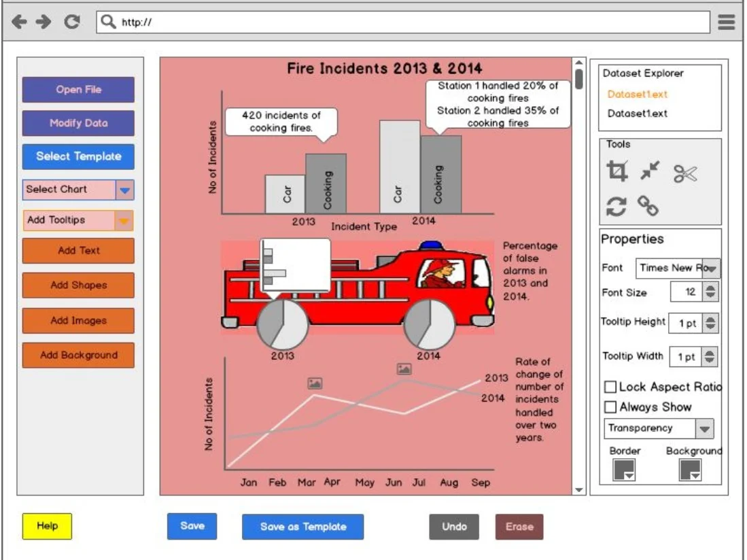
Task: Enable the Lock Aspect Ratio checkbox
Action: [x=610, y=387]
